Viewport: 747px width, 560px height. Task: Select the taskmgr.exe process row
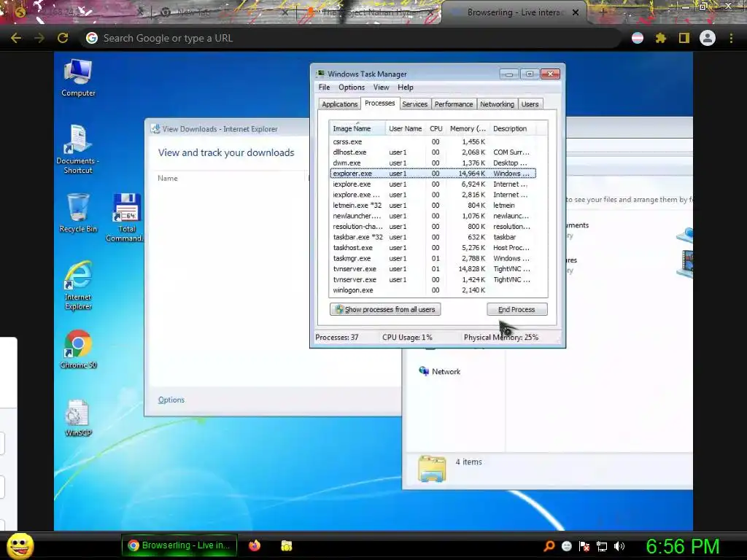coord(433,258)
